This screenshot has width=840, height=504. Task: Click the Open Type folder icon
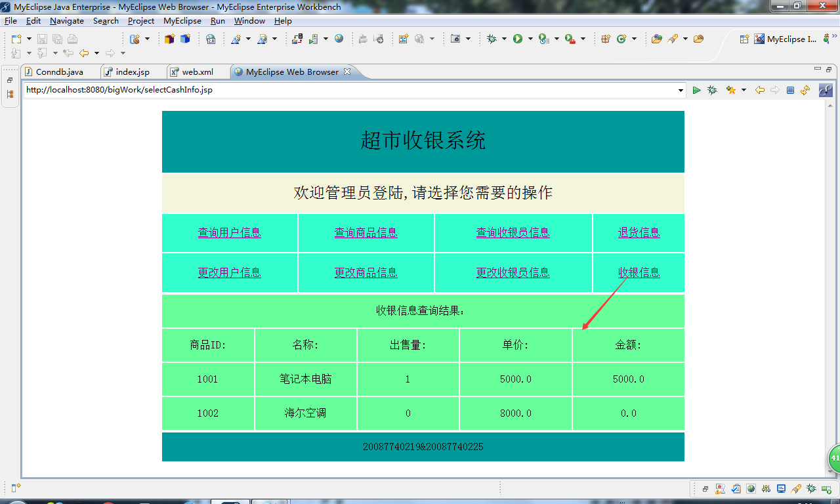(x=656, y=39)
